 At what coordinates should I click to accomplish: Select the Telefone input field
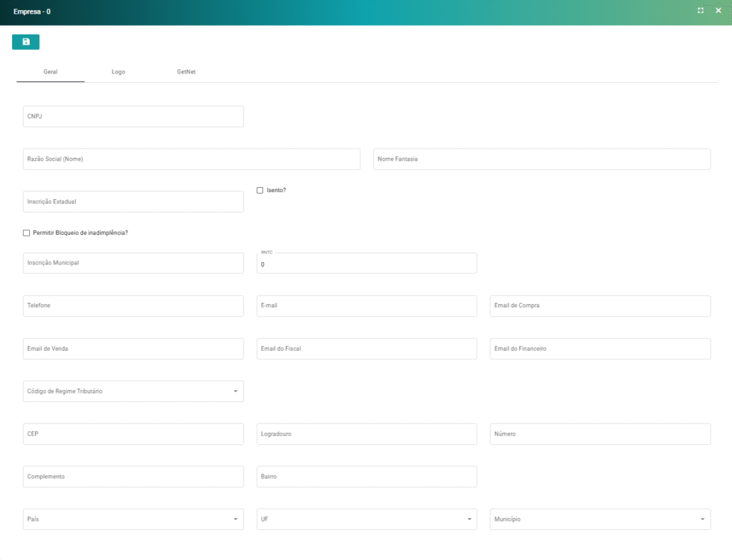point(133,306)
